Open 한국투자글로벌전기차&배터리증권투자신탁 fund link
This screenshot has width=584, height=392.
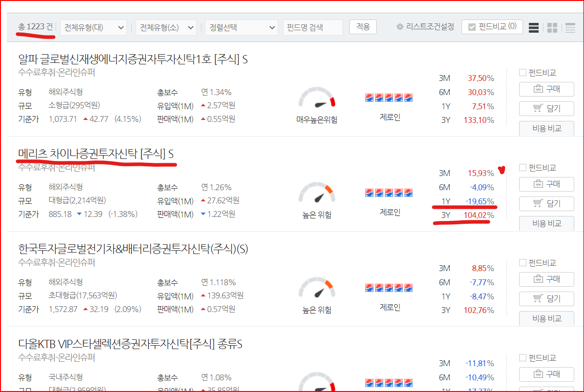133,249
